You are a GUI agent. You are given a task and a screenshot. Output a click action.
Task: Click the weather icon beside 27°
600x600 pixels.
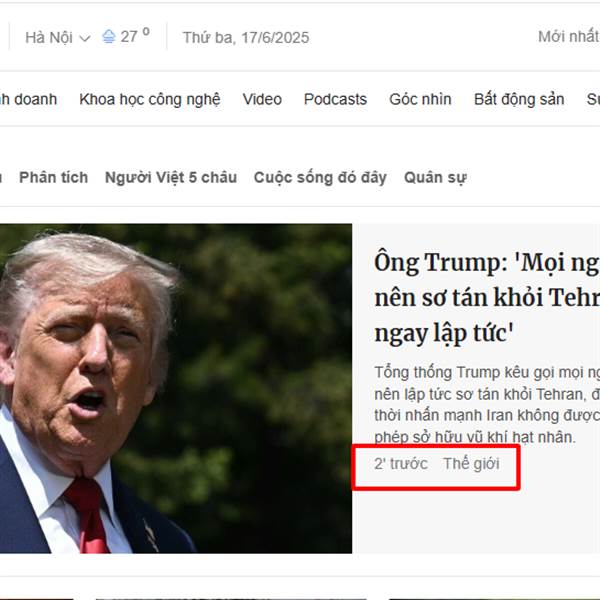tap(109, 37)
